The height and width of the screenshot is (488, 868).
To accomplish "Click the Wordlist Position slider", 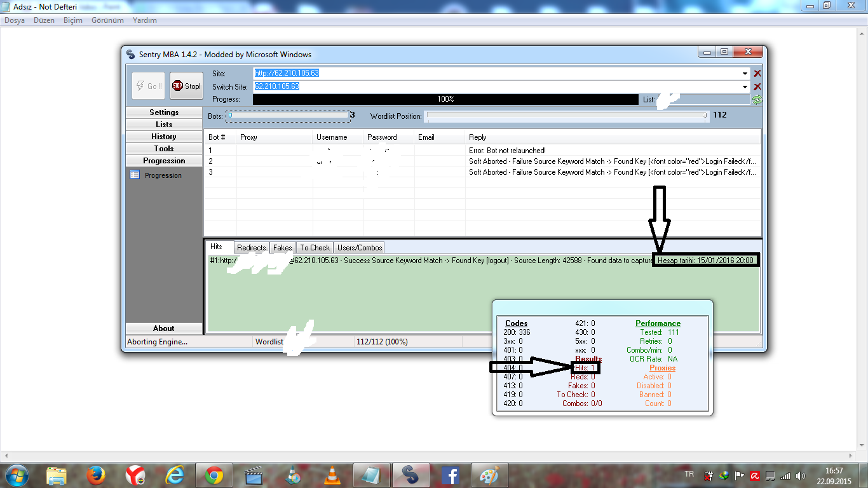I will click(x=567, y=116).
